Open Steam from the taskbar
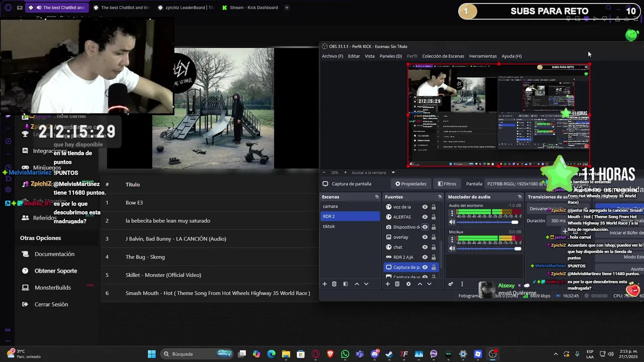The width and height of the screenshot is (644, 362). [x=389, y=354]
